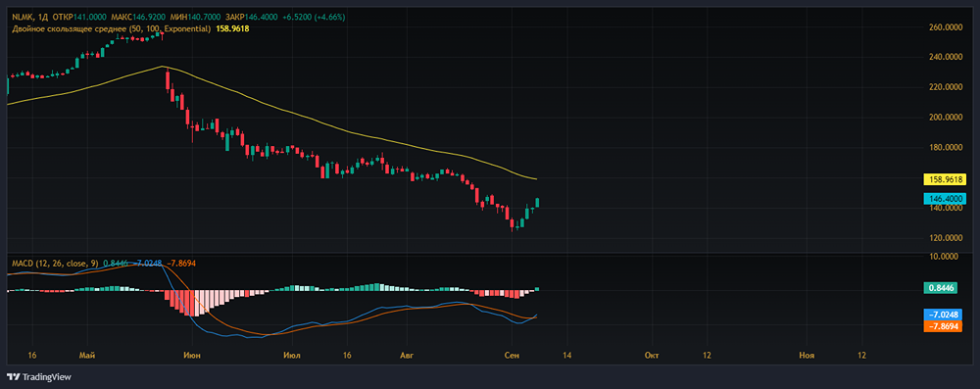
Task: Click the 220.0000 price axis label
Action: coord(947,87)
